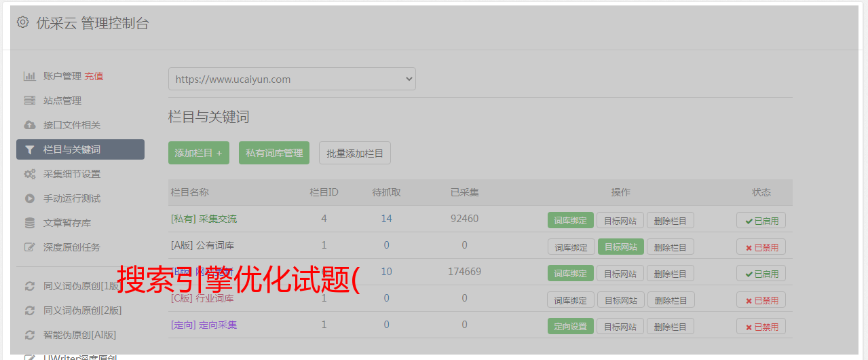The image size is (868, 360).
Task: Click the 栏目与关键词 page heading
Action: (x=209, y=117)
